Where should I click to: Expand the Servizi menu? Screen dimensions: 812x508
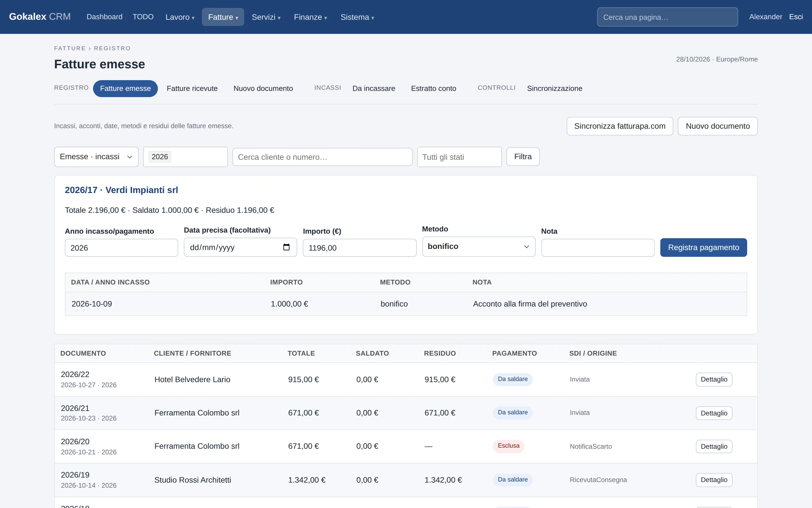pos(266,17)
